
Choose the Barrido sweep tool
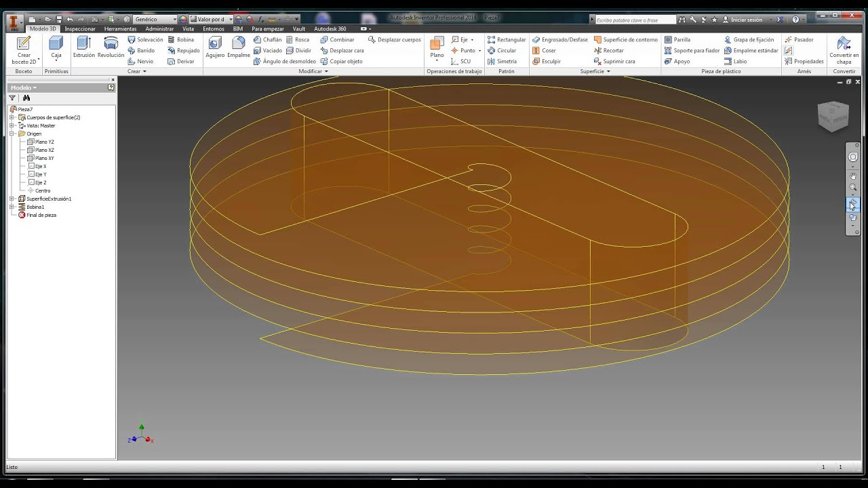tap(141, 50)
